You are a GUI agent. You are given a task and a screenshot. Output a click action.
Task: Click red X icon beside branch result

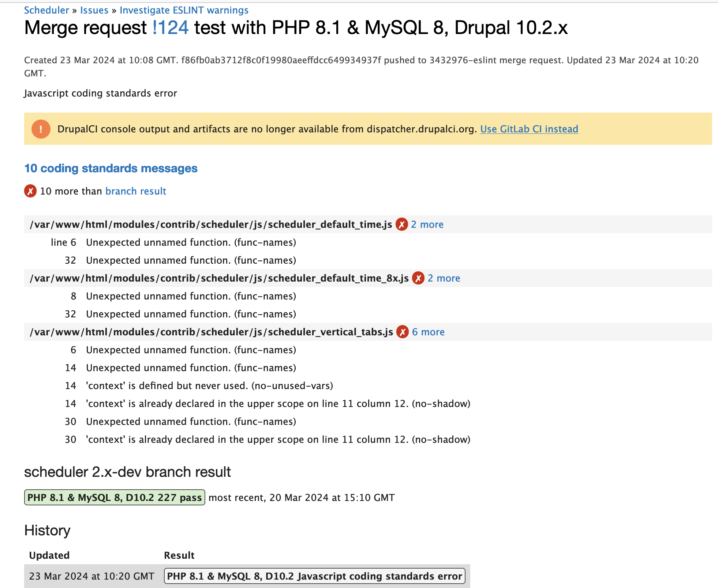[30, 191]
